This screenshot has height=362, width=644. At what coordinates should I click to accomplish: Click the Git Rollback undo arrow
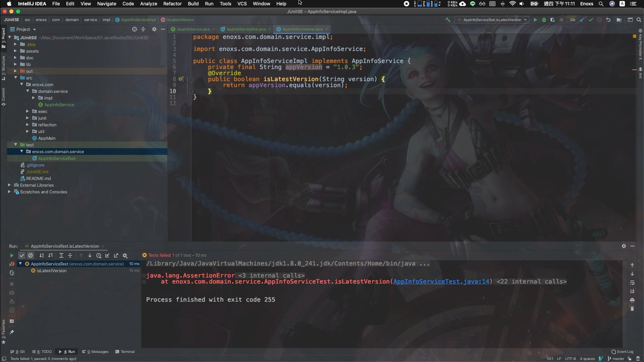pos(608,20)
